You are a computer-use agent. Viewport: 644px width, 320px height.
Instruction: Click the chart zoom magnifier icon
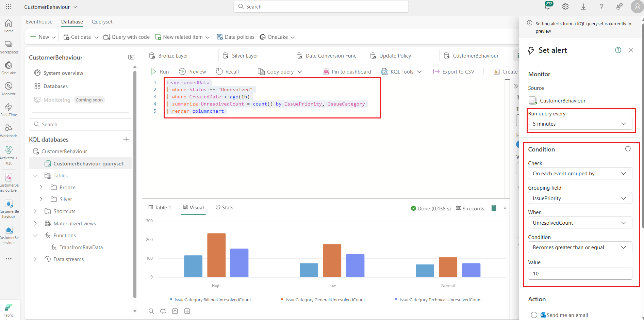click(151, 311)
